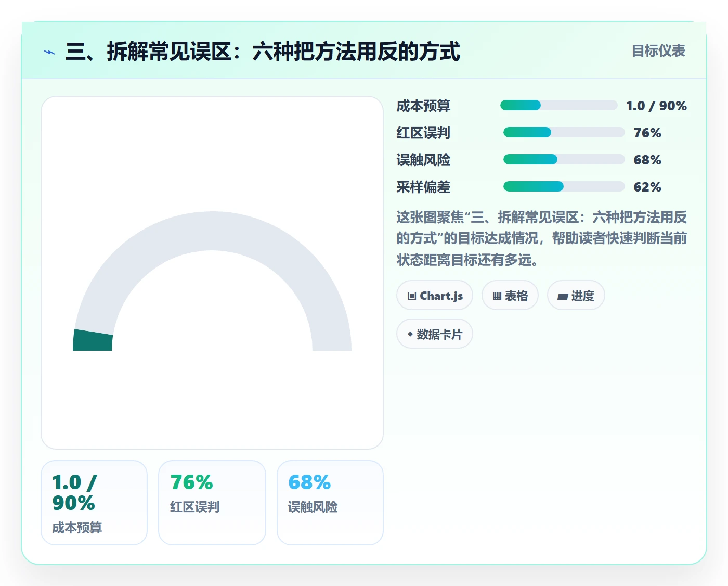
Task: Click the diamond icon in the 数据卡片 tag
Action: (410, 334)
